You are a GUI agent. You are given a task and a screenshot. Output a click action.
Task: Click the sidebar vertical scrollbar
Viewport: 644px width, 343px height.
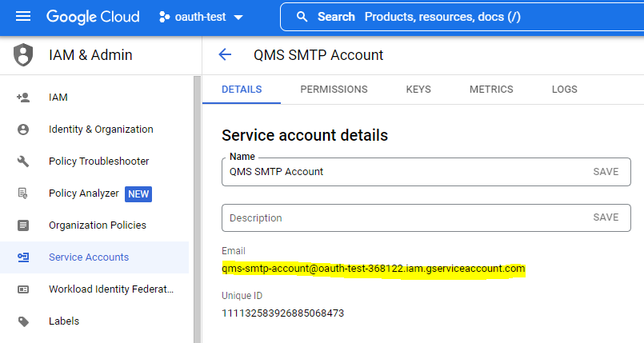coord(197,209)
